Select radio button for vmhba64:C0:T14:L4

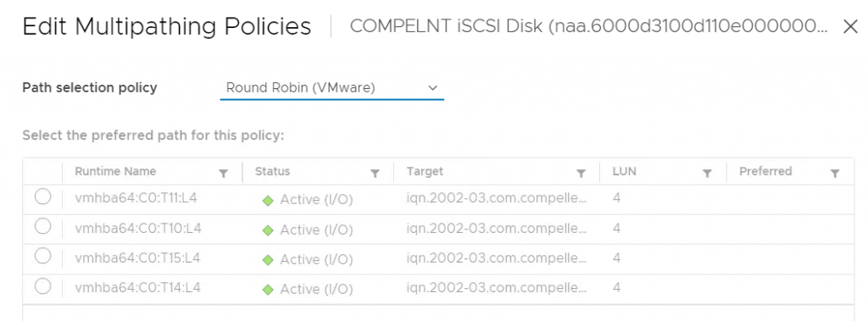(42, 285)
